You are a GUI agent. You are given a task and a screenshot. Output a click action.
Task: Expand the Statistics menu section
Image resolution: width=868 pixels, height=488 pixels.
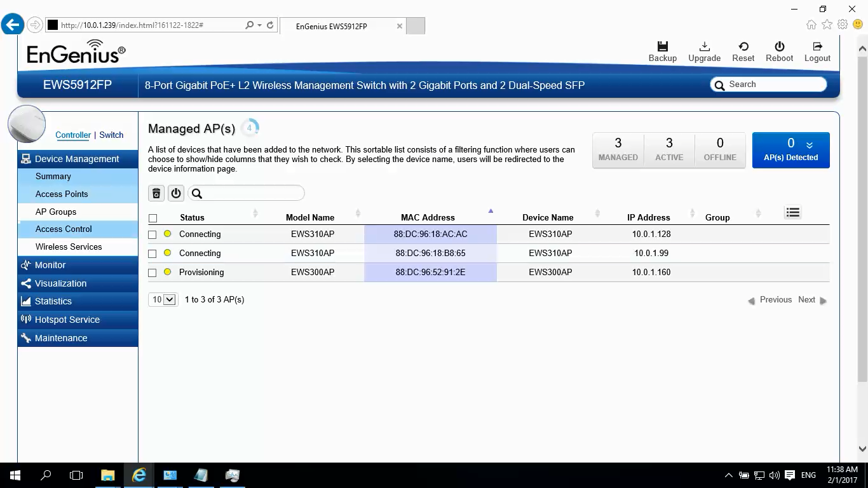click(78, 301)
